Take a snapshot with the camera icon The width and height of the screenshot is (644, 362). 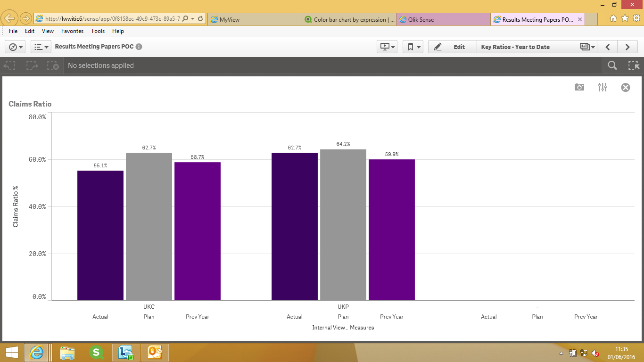coord(579,87)
